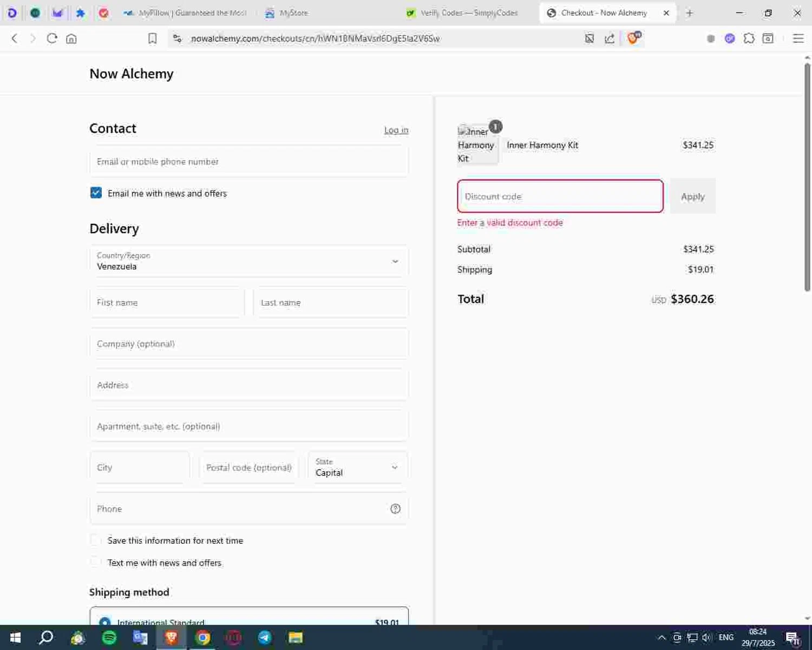Open the browser home page
This screenshot has width=812, height=650.
71,38
